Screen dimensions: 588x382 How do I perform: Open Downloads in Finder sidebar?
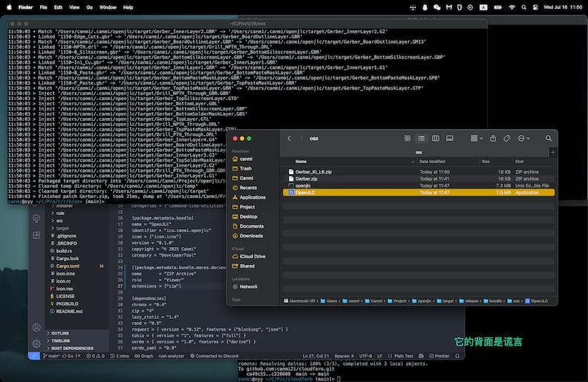click(x=251, y=236)
